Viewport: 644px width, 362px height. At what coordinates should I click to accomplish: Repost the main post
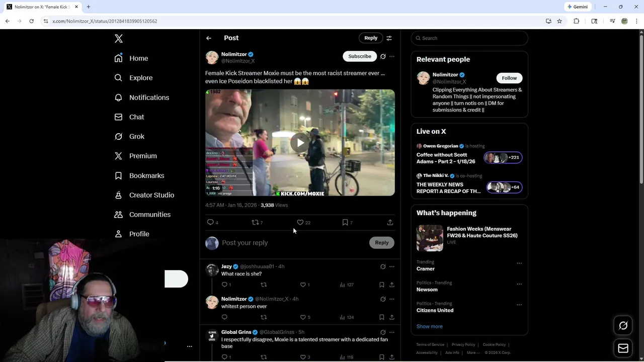pyautogui.click(x=255, y=222)
